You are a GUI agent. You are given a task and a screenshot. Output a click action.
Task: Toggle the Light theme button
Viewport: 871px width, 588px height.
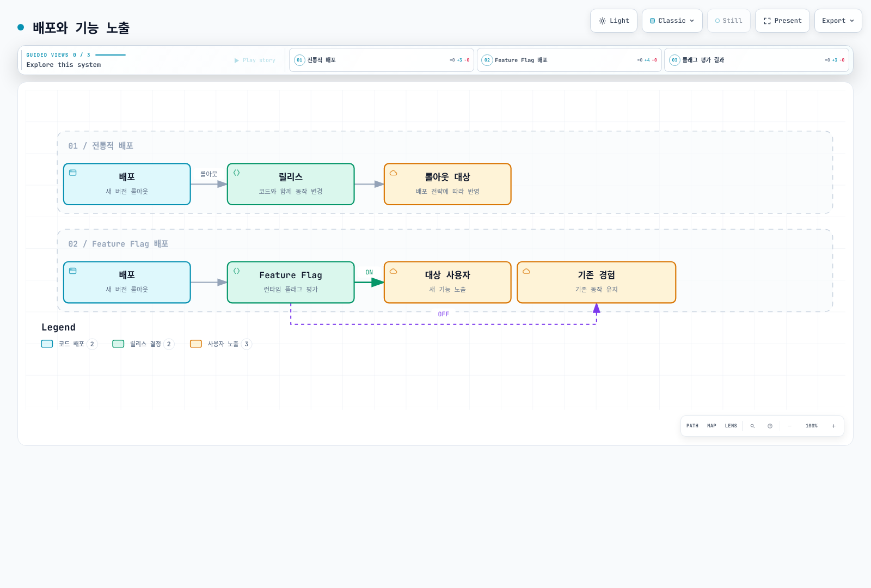(614, 21)
